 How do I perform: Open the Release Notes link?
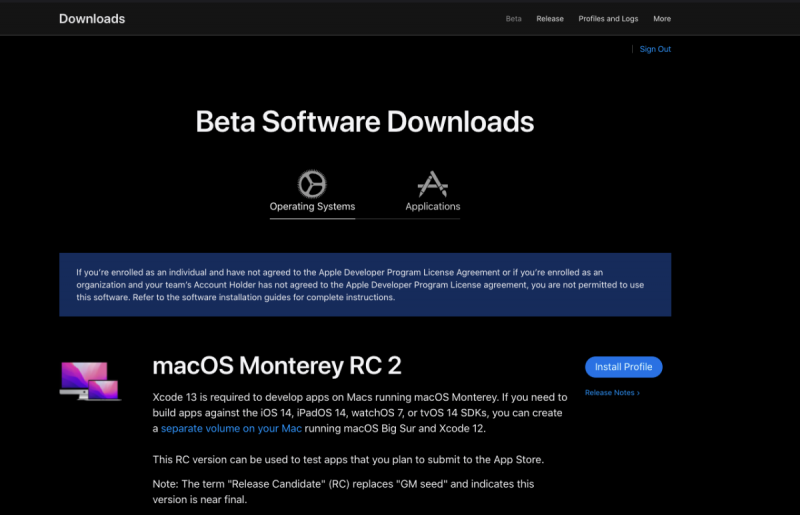(609, 393)
